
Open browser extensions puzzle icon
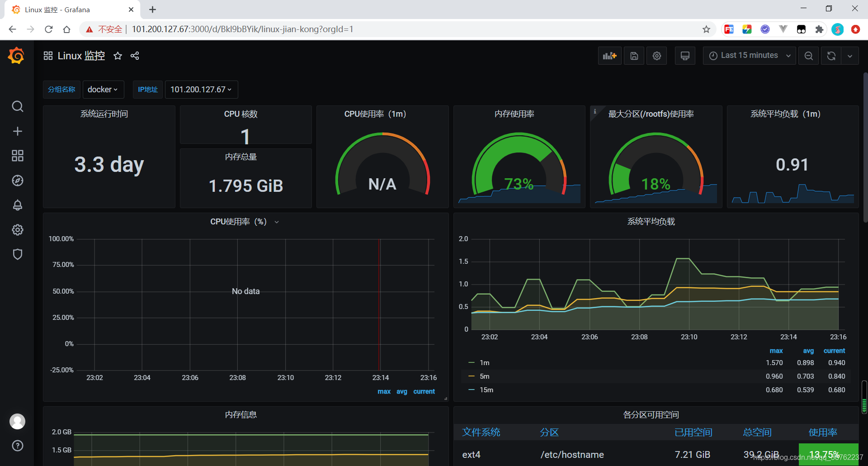tap(819, 29)
